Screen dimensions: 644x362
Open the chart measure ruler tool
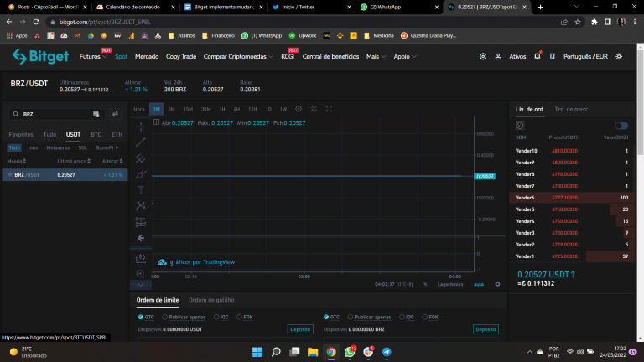(141, 259)
